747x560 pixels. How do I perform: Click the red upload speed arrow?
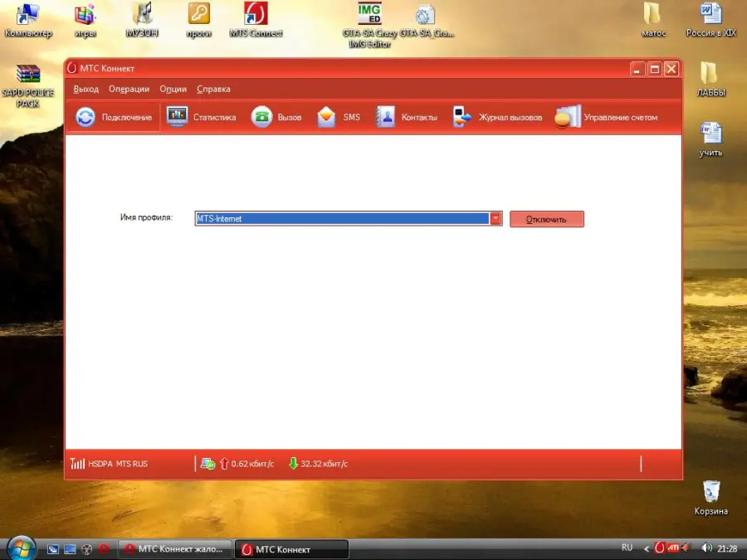pyautogui.click(x=224, y=463)
